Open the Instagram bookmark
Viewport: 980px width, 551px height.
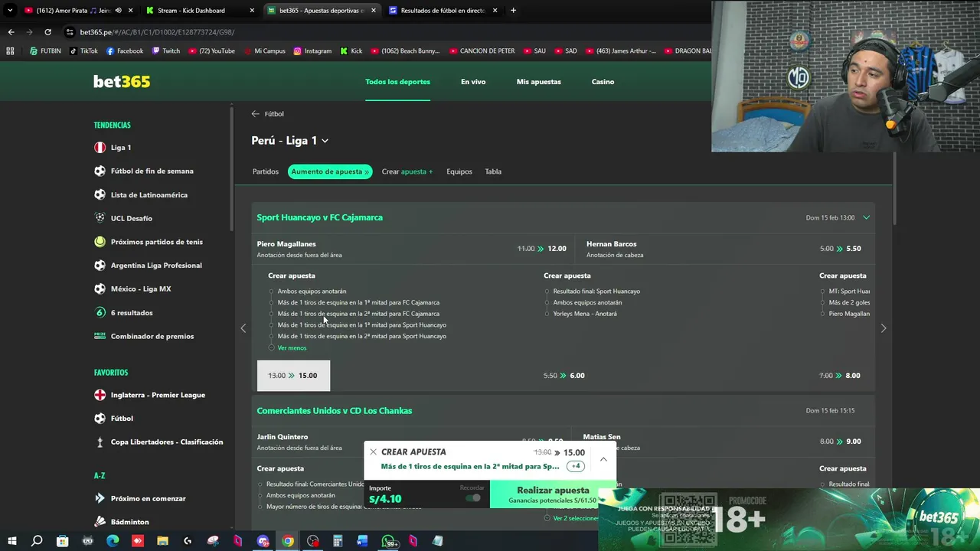click(312, 51)
